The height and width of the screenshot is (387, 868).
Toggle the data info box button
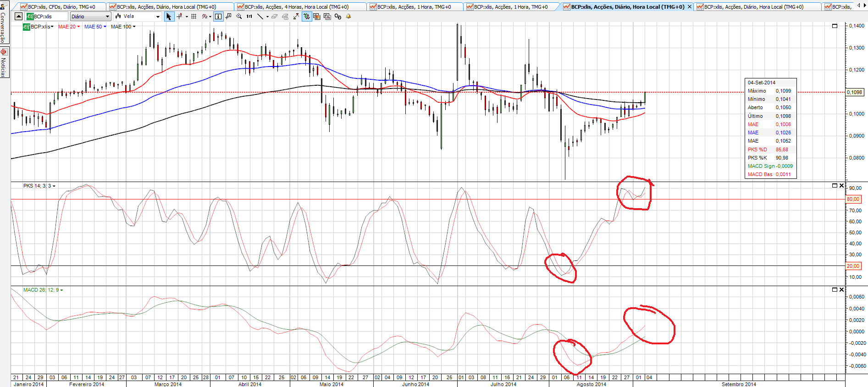click(x=218, y=17)
